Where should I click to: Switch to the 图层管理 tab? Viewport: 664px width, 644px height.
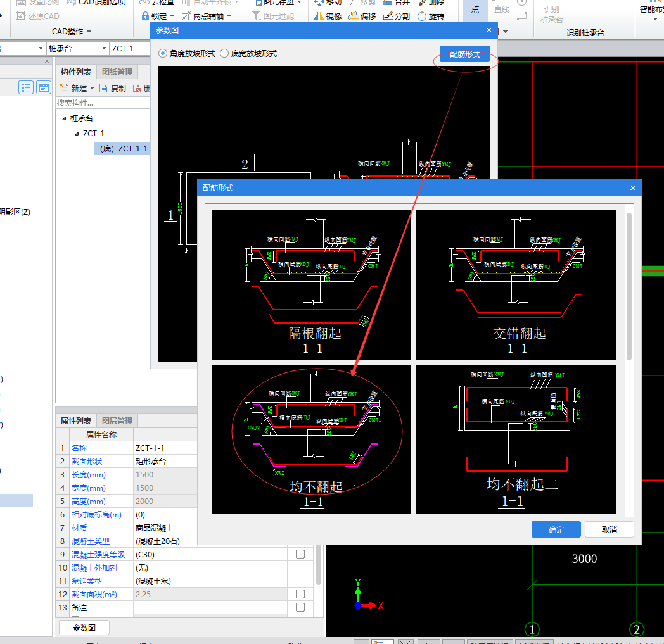(117, 420)
